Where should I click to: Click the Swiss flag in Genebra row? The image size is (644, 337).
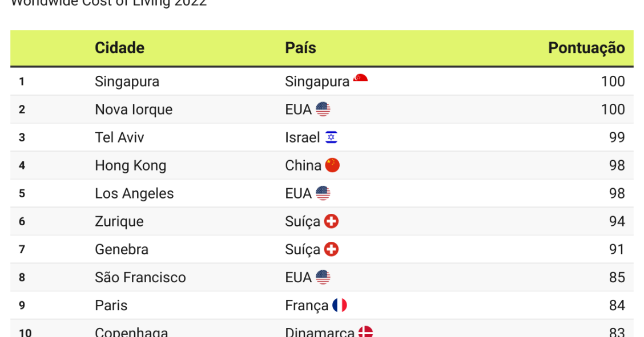331,249
